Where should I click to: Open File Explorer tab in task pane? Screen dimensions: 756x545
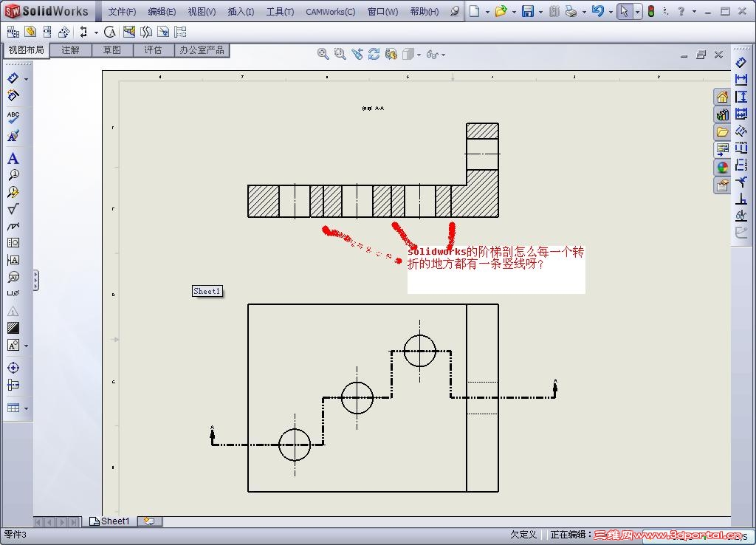[722, 131]
